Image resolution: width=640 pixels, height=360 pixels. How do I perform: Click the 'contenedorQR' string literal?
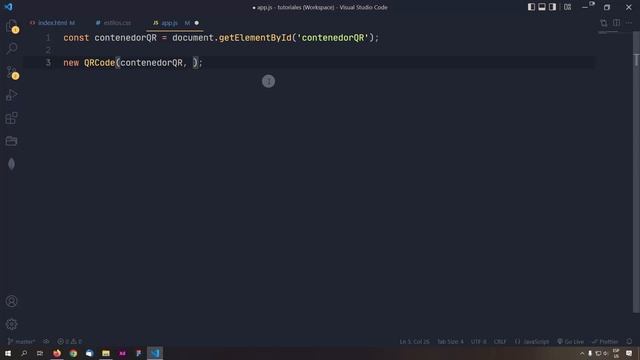pos(333,38)
